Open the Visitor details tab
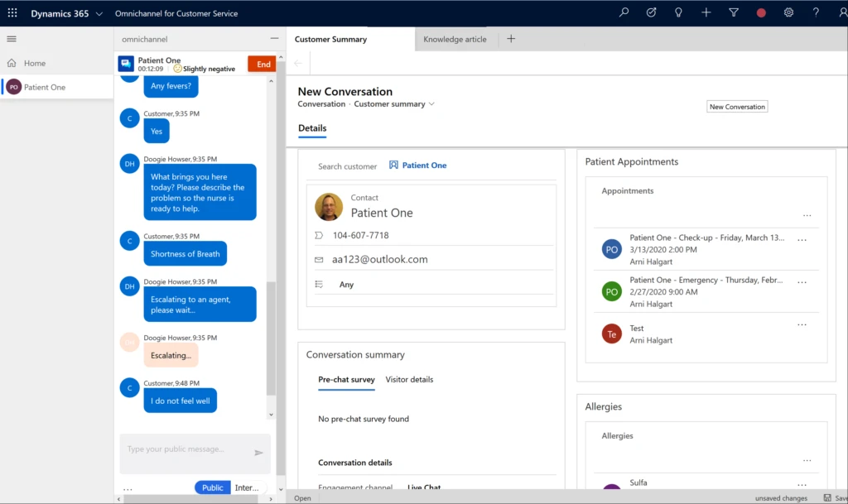 tap(409, 379)
